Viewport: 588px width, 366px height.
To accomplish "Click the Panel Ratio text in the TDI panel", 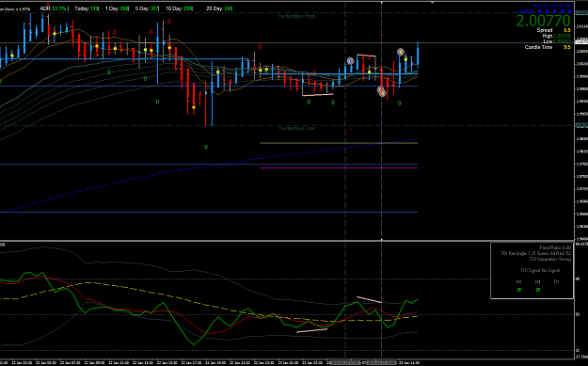I will coord(555,247).
